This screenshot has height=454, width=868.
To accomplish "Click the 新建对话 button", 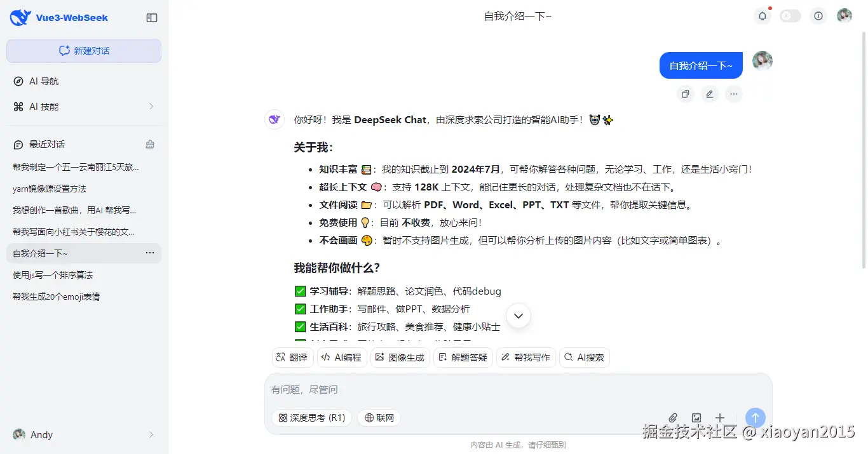I will tap(83, 51).
